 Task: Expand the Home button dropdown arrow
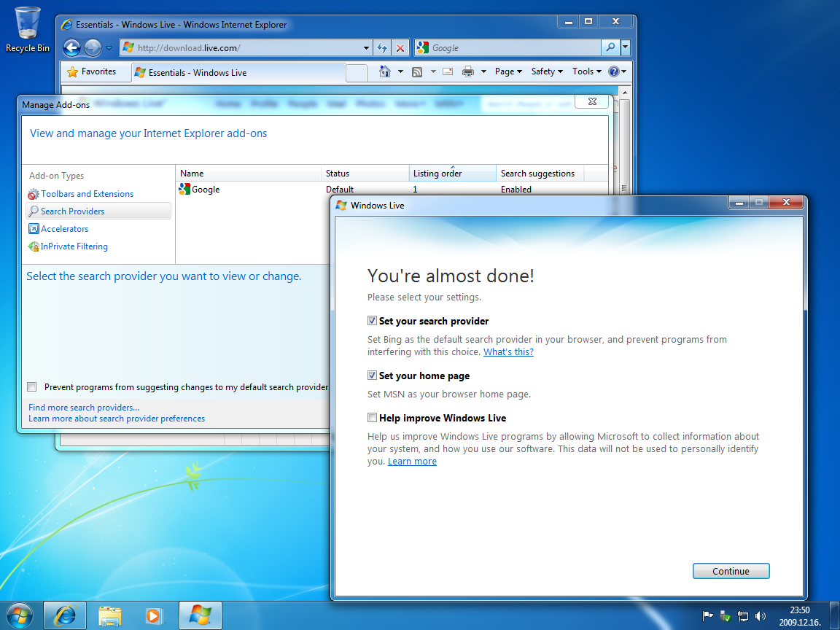click(400, 71)
